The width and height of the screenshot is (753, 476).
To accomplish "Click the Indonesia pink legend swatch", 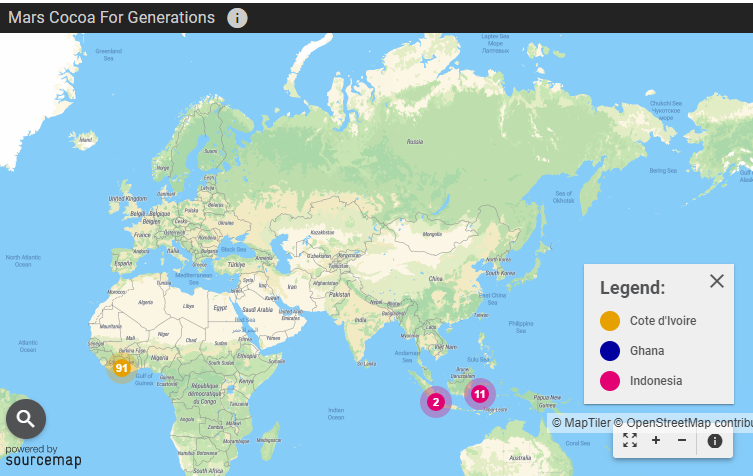I will (610, 381).
